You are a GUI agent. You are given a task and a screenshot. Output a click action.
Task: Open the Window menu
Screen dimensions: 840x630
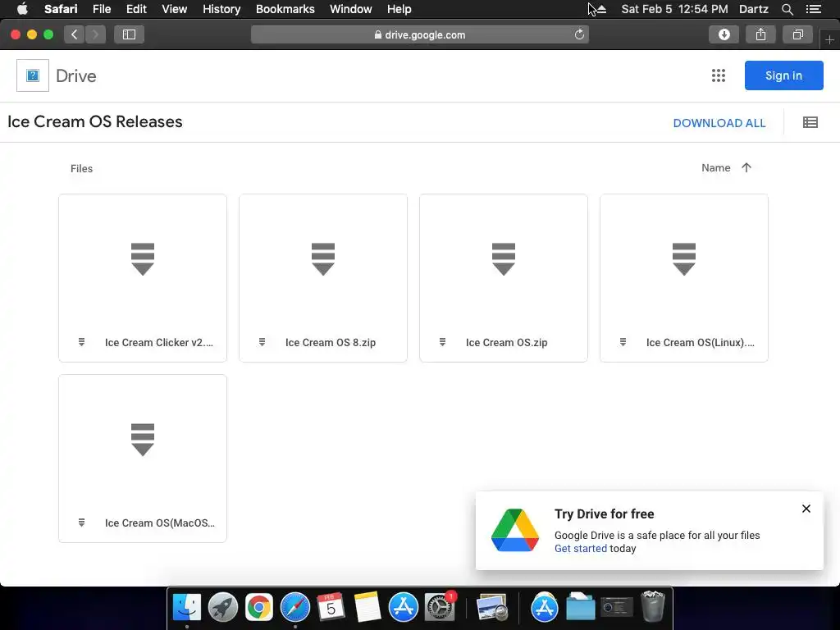351,9
